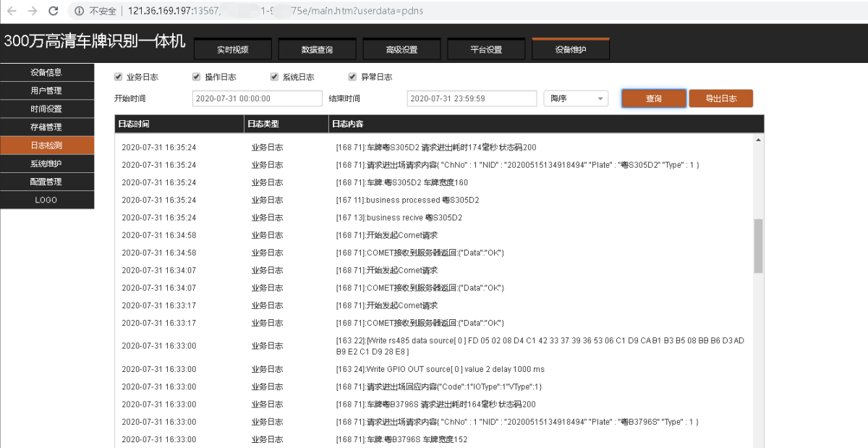This screenshot has width=868, height=448.
Task: Toggle the 系统日志 checkbox
Action: coord(274,77)
